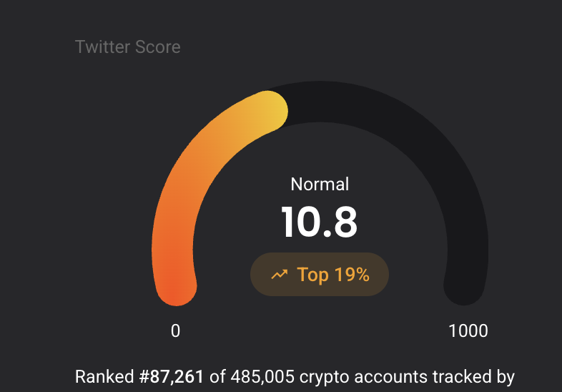Screen dimensions: 562x392
Task: Click the dark end cap above 1000
Action: pos(464,286)
